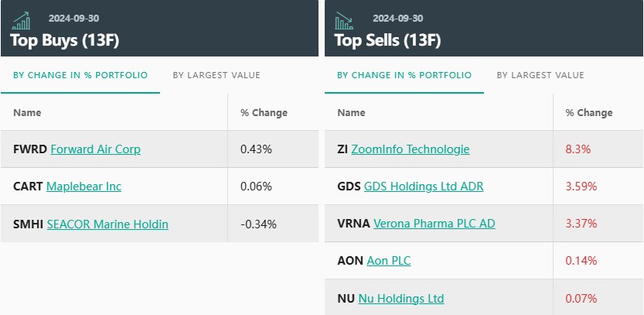Open the Forward Air Corp link

click(95, 149)
